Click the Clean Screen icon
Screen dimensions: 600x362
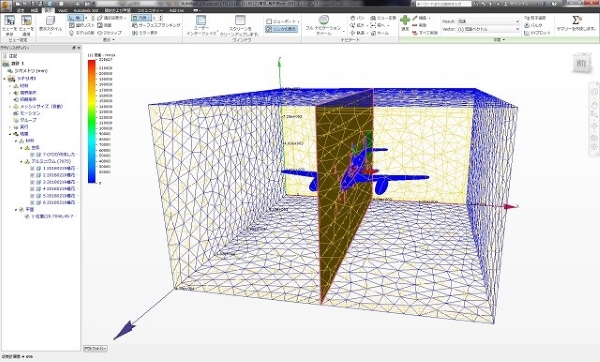[240, 20]
